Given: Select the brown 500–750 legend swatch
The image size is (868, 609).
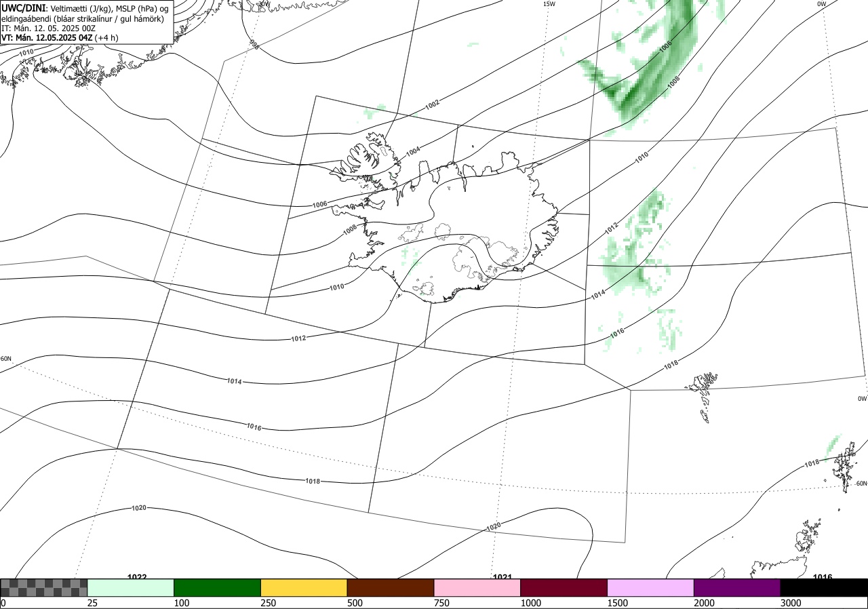Looking at the screenshot, I should point(391,587).
